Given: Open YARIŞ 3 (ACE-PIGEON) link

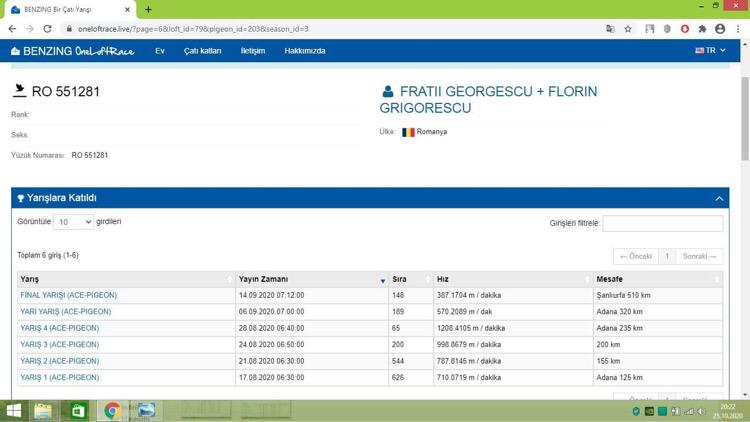Looking at the screenshot, I should (60, 344).
